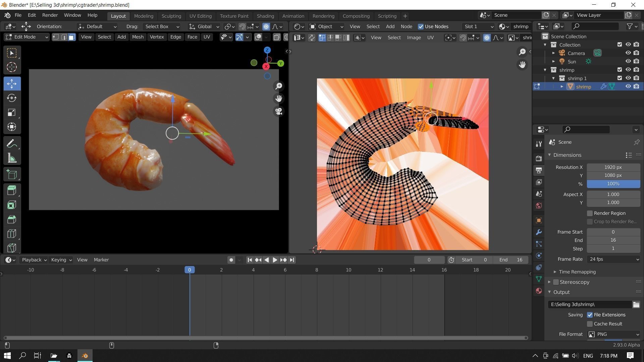The image size is (644, 362).
Task: Select the Measure tool in the 3D viewport toolbar
Action: click(x=12, y=158)
